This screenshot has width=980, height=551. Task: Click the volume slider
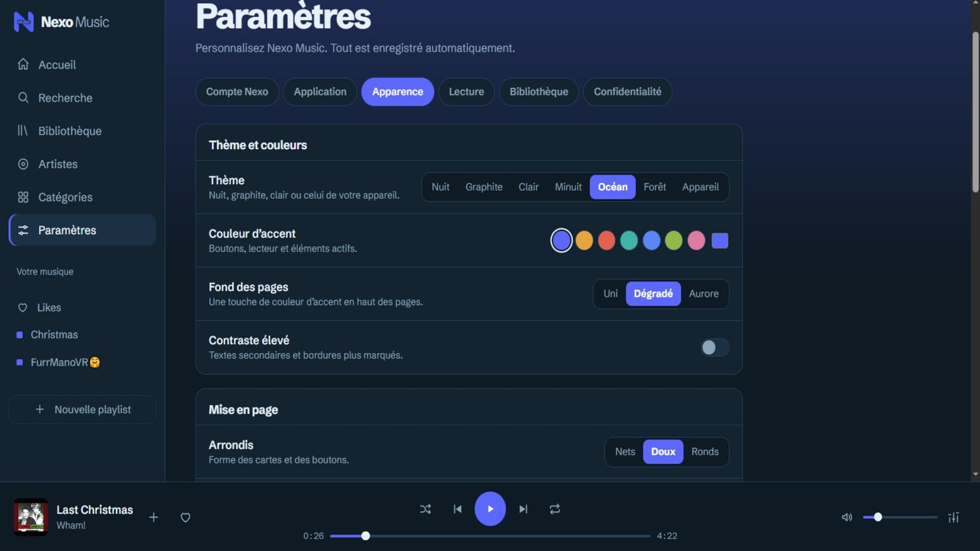(900, 517)
